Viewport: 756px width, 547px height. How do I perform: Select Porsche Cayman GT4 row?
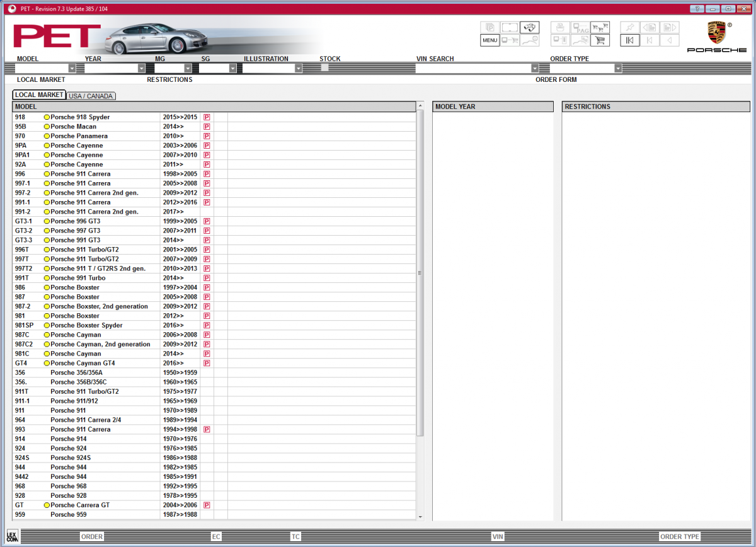[214, 364]
